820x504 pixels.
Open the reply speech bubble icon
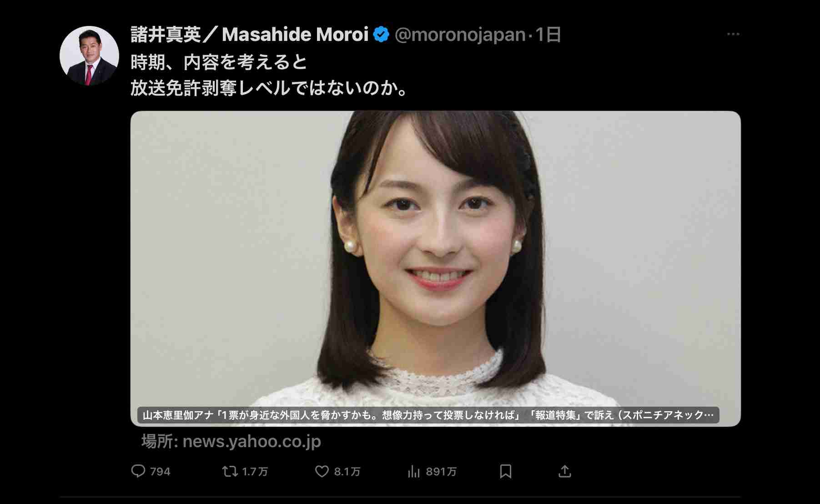(138, 471)
